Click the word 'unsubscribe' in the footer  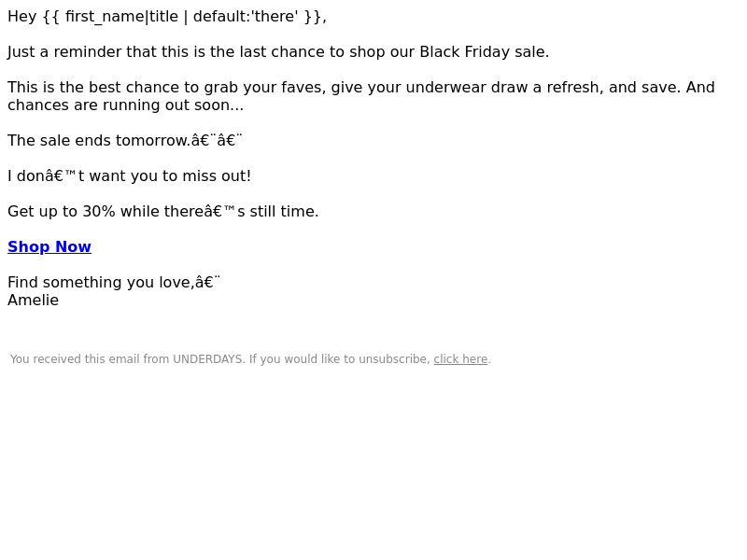394,359
